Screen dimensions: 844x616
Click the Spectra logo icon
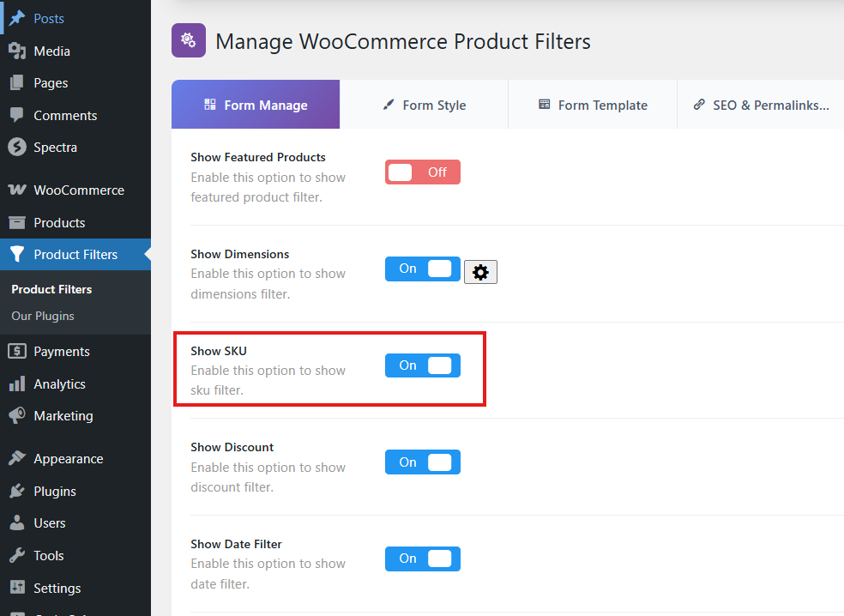tap(17, 147)
